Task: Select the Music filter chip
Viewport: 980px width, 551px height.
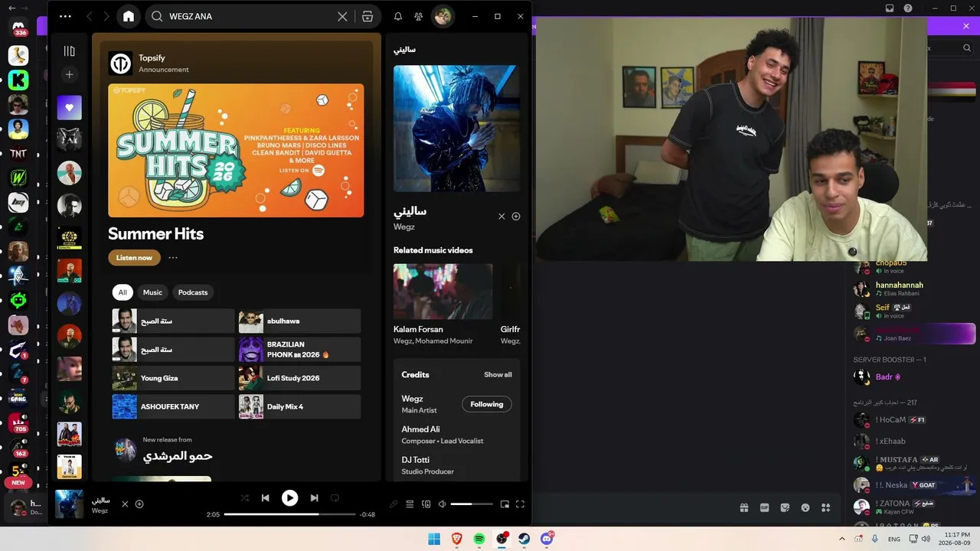Action: tap(152, 292)
